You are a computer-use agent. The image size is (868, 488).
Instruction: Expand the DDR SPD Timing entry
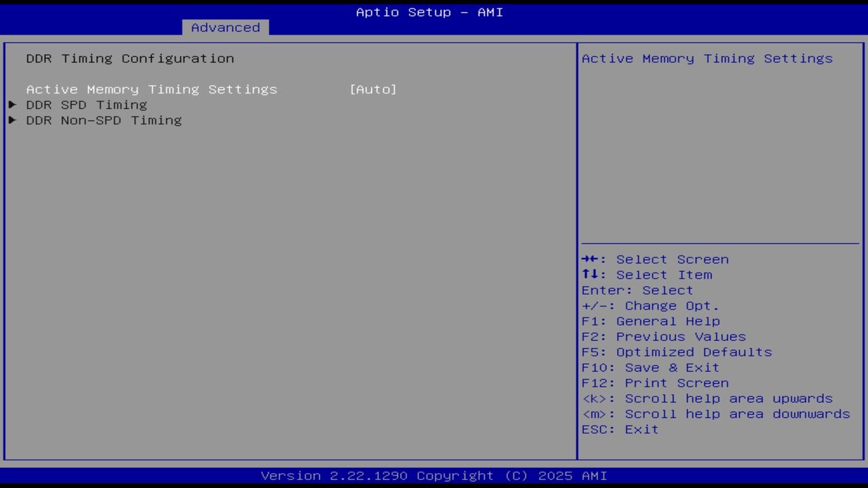pos(87,104)
